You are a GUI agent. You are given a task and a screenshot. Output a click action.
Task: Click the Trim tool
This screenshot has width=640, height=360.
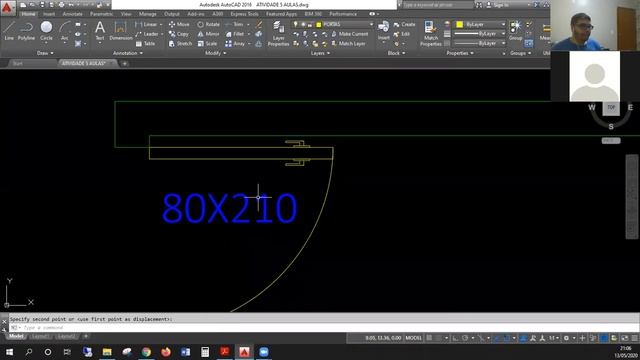coord(235,24)
